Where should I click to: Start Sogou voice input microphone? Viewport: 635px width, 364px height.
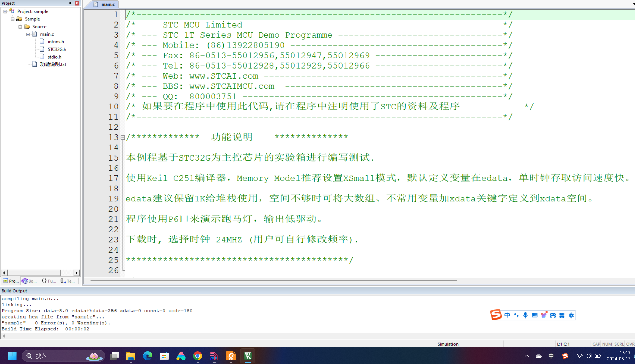pyautogui.click(x=525, y=315)
